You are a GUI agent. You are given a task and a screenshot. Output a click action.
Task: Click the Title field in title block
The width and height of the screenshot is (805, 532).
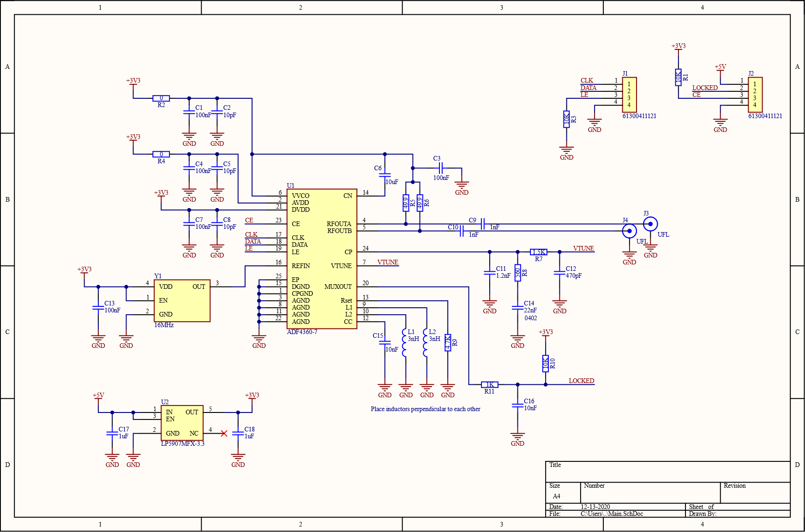(x=667, y=472)
